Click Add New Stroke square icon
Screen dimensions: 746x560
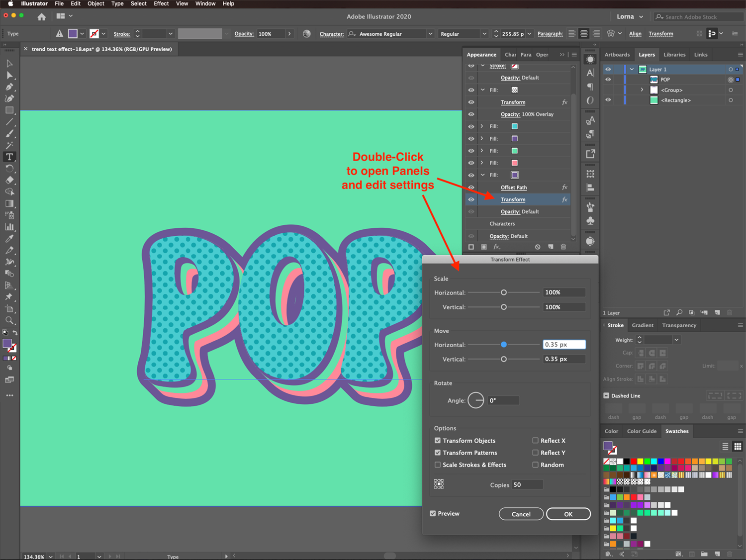(471, 247)
